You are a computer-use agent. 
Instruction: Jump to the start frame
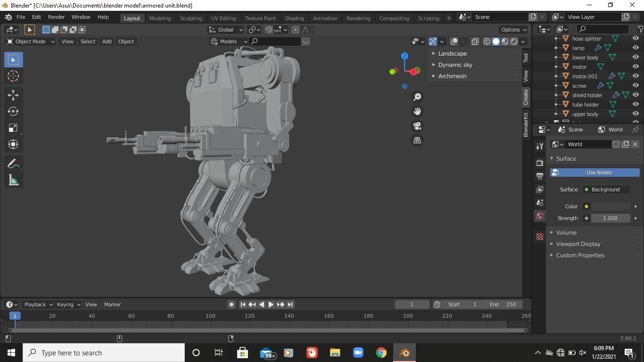[x=243, y=304]
